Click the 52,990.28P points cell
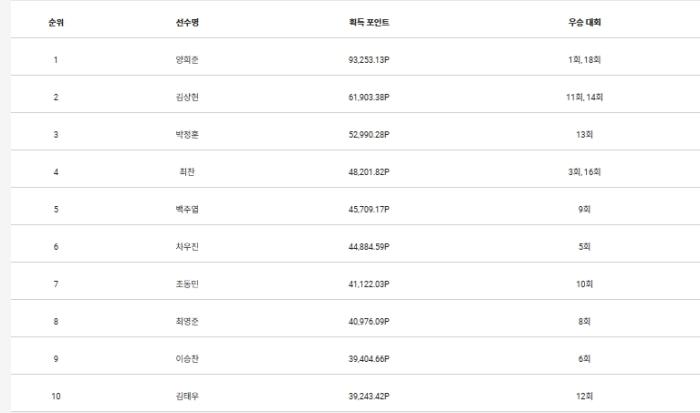The width and height of the screenshot is (700, 413). [x=368, y=134]
